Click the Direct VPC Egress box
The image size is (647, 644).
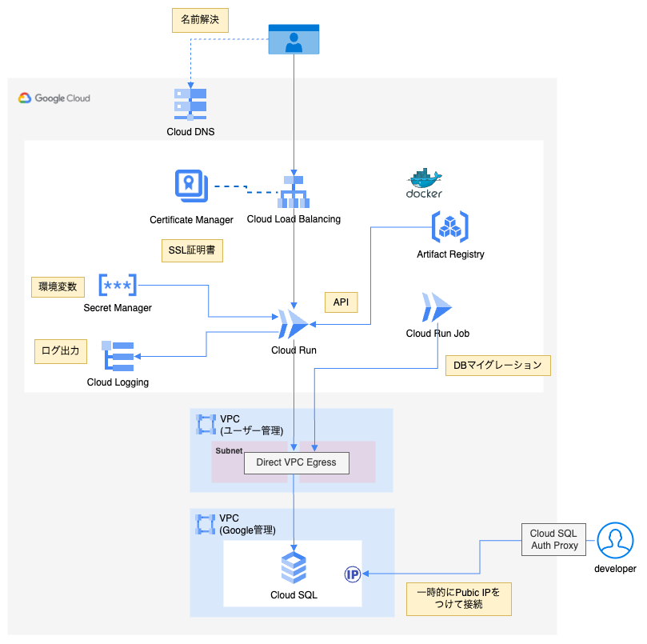pos(296,462)
